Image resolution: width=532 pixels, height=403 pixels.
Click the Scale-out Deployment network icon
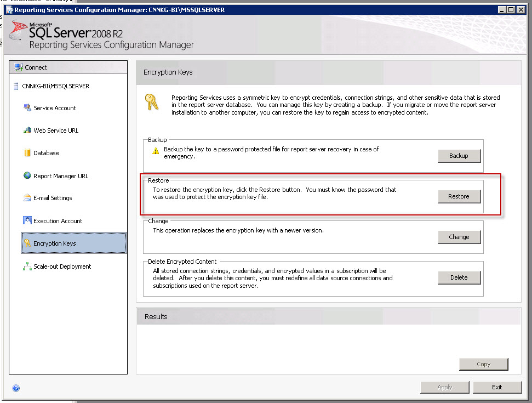[27, 266]
